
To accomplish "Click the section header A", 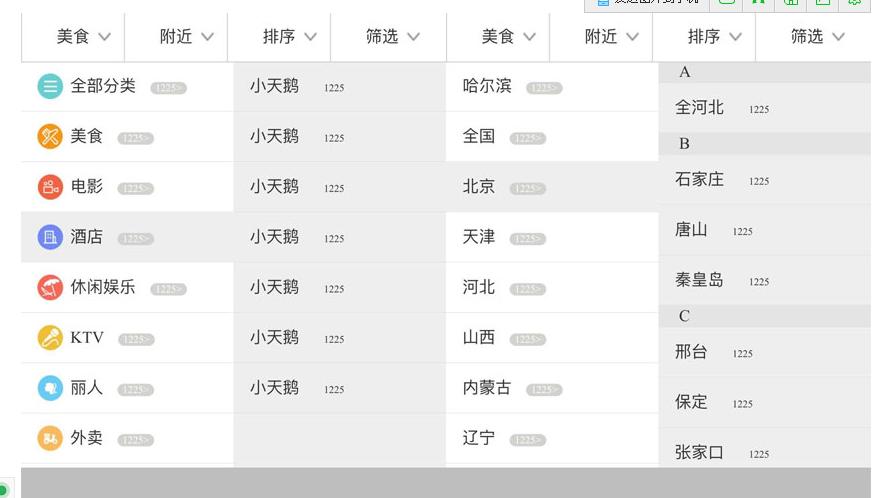I will click(765, 72).
